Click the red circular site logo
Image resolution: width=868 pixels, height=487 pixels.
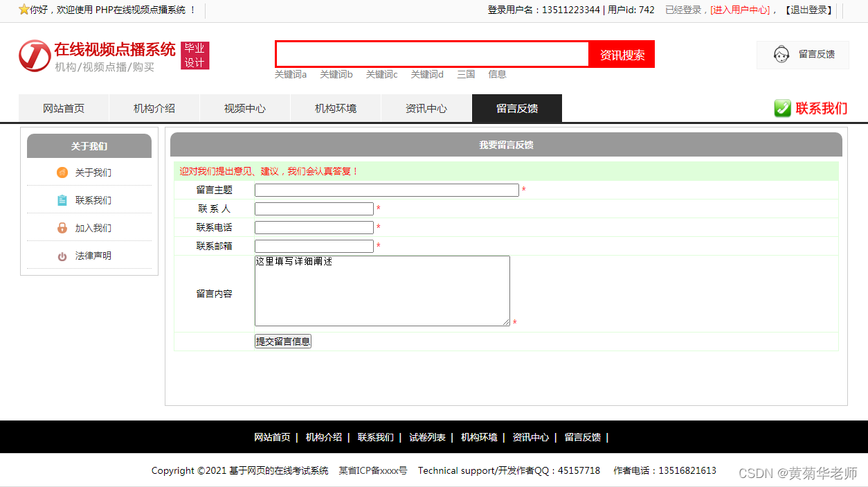coord(35,55)
